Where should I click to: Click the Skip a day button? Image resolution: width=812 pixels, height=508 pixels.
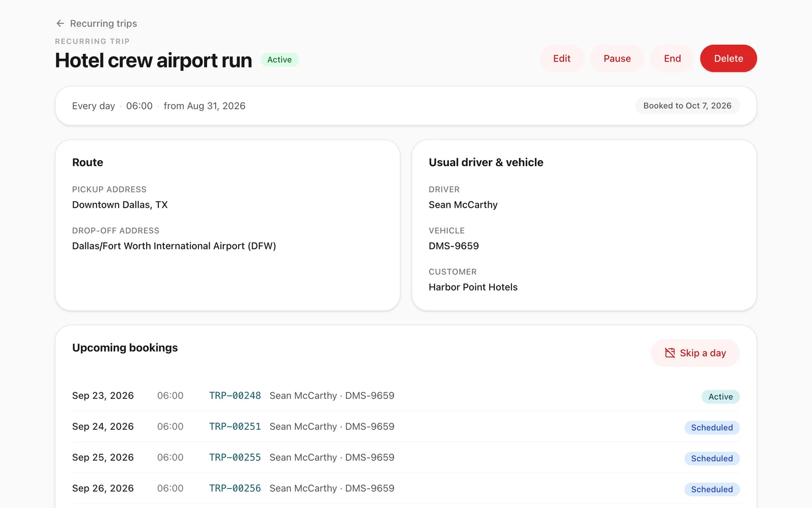pos(695,353)
